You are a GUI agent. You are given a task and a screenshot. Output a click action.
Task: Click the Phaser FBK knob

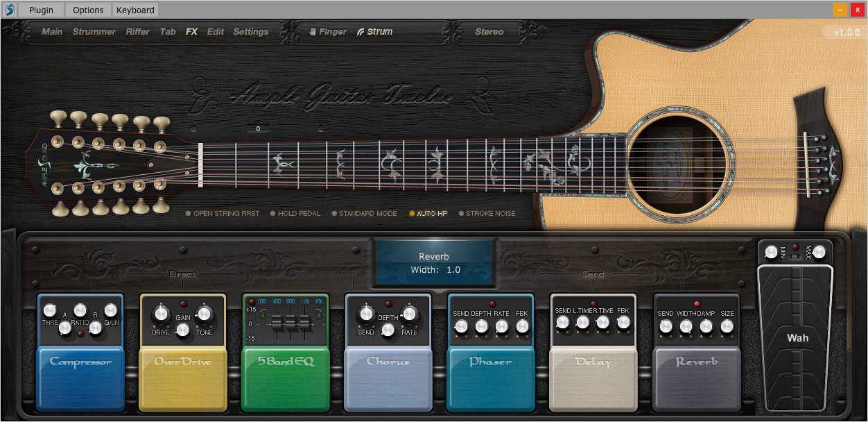point(522,326)
